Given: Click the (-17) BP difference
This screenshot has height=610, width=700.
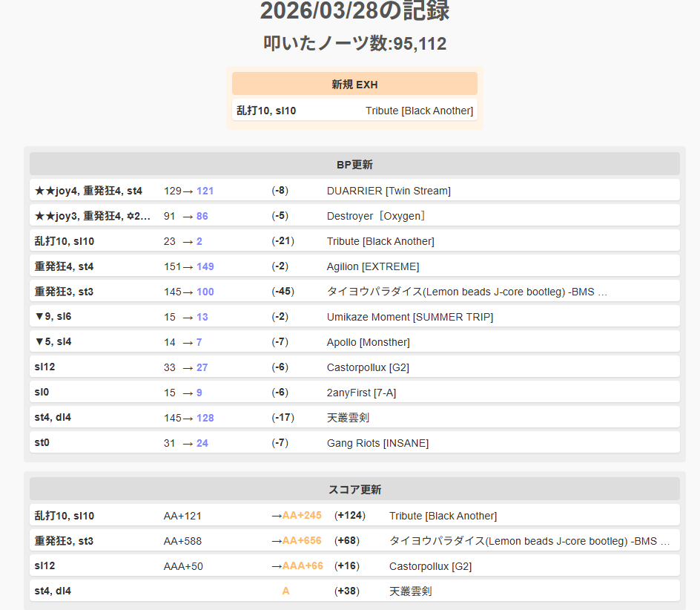Looking at the screenshot, I should click(283, 418).
